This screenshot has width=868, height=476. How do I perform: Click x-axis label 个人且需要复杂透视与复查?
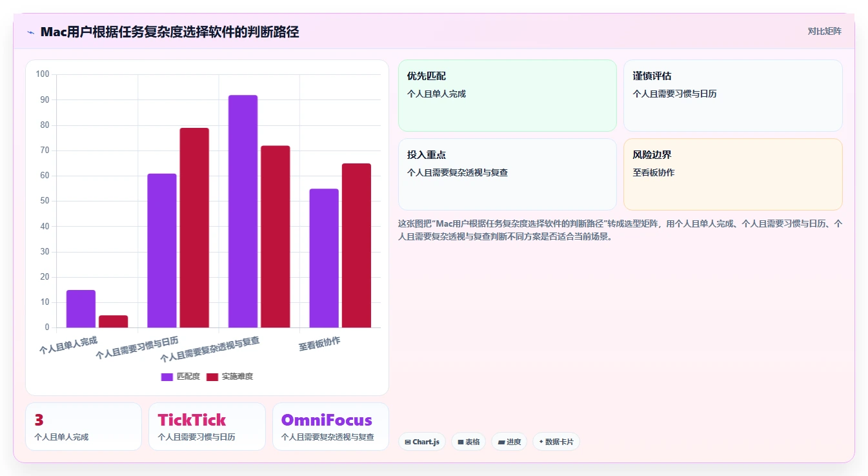tap(210, 349)
